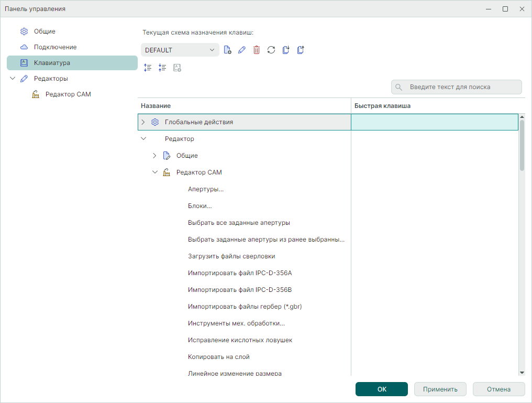The width and height of the screenshot is (532, 403).
Task: Click the pencil icon to edit scheme
Action: [241, 50]
